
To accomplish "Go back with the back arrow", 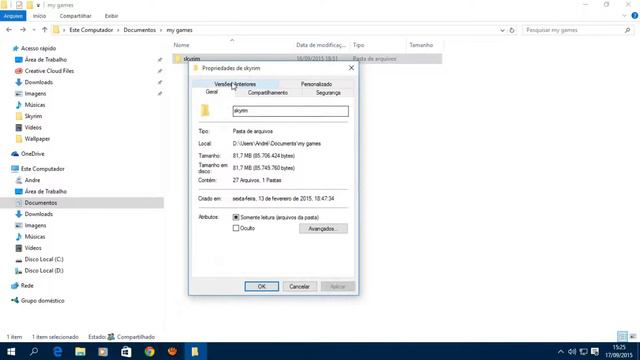I will click(9, 30).
